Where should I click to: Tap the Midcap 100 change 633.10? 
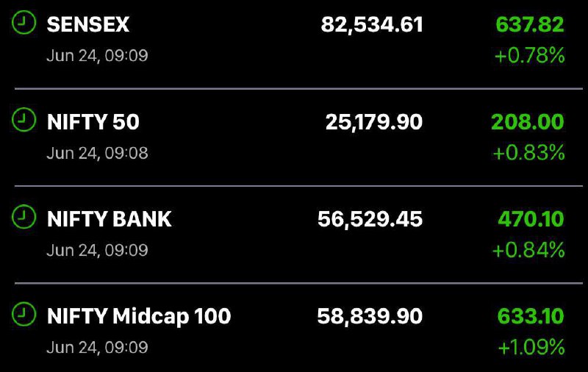pyautogui.click(x=531, y=316)
